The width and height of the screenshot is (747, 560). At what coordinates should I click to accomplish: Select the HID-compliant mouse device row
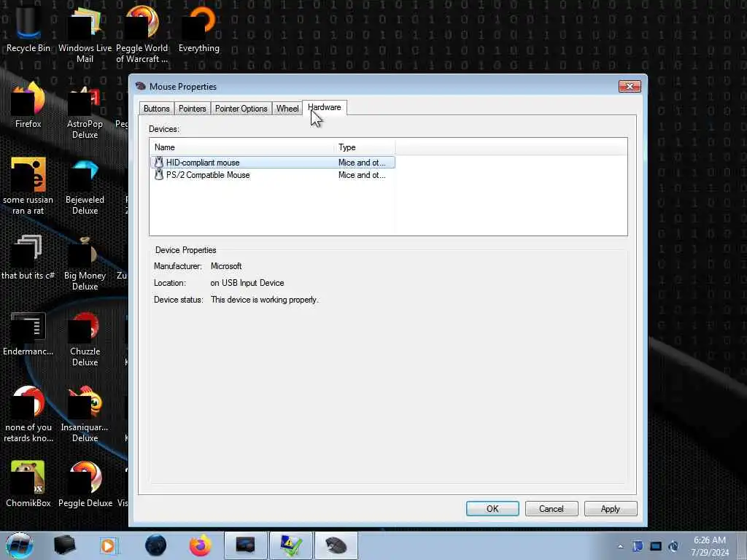(x=273, y=163)
